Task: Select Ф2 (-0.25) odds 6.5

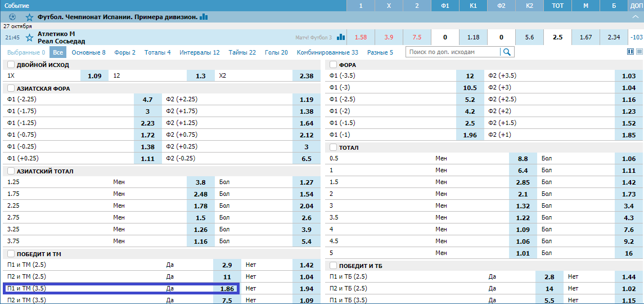Action: [307, 158]
